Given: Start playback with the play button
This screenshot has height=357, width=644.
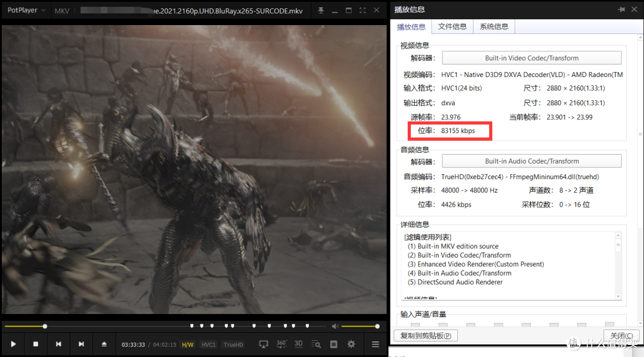Looking at the screenshot, I should (13, 344).
